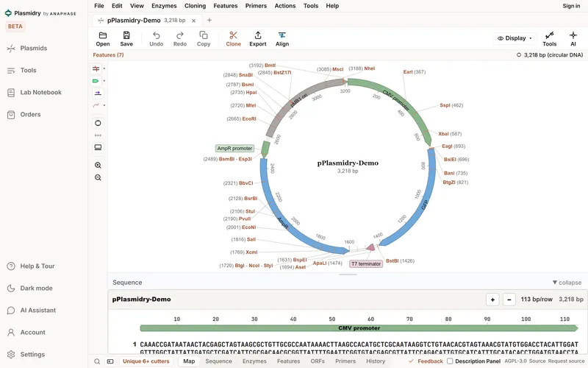Open the Align tool
This screenshot has height=368, width=588.
click(282, 39)
